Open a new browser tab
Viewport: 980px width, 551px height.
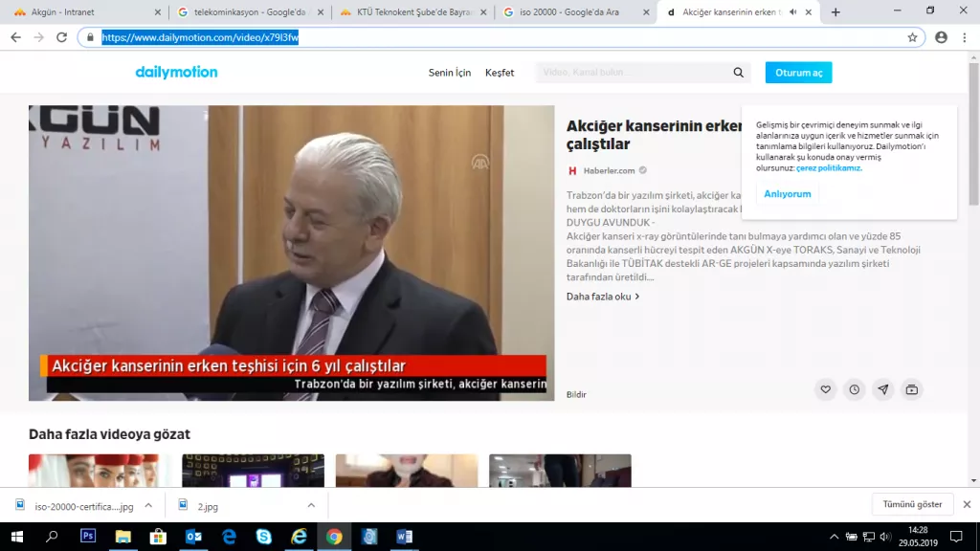(x=835, y=11)
